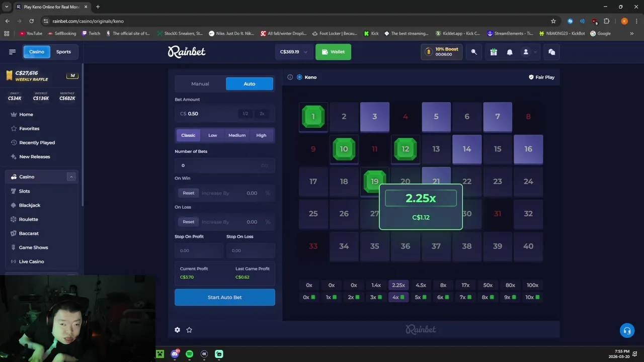Open the user profile icon
This screenshot has height=362, width=644.
[526, 52]
